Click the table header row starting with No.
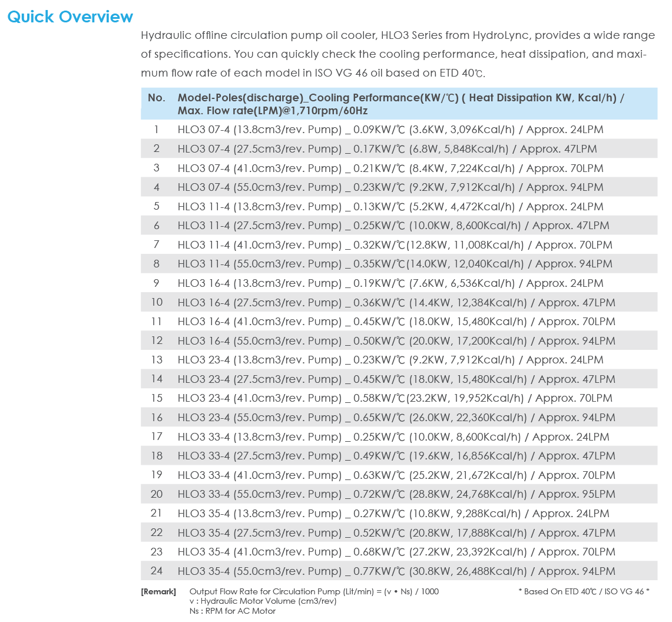 click(x=399, y=104)
